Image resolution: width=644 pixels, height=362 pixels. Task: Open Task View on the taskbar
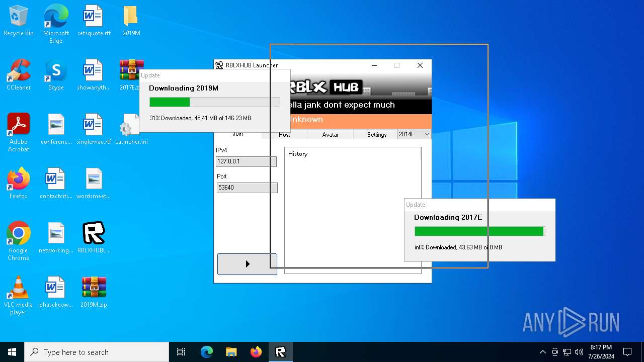pyautogui.click(x=181, y=352)
